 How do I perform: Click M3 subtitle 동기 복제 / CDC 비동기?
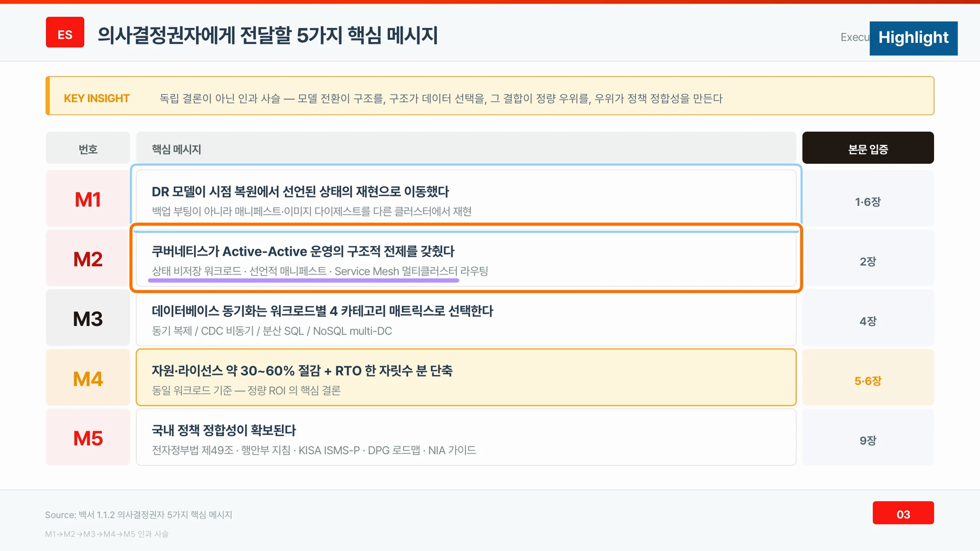[x=272, y=331]
